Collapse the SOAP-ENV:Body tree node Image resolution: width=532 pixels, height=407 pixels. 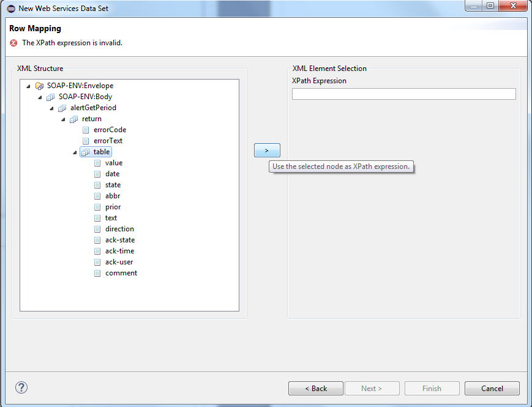[40, 98]
